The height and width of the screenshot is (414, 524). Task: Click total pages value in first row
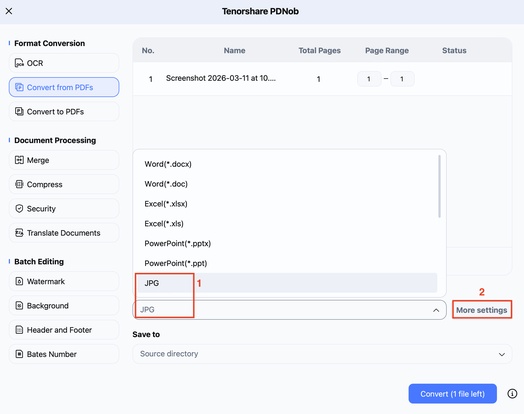318,79
